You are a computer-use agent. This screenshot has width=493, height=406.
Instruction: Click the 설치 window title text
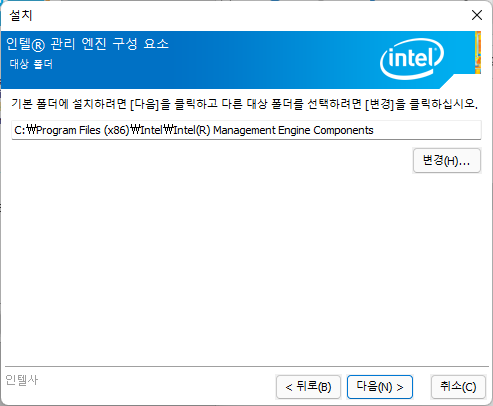tap(21, 15)
